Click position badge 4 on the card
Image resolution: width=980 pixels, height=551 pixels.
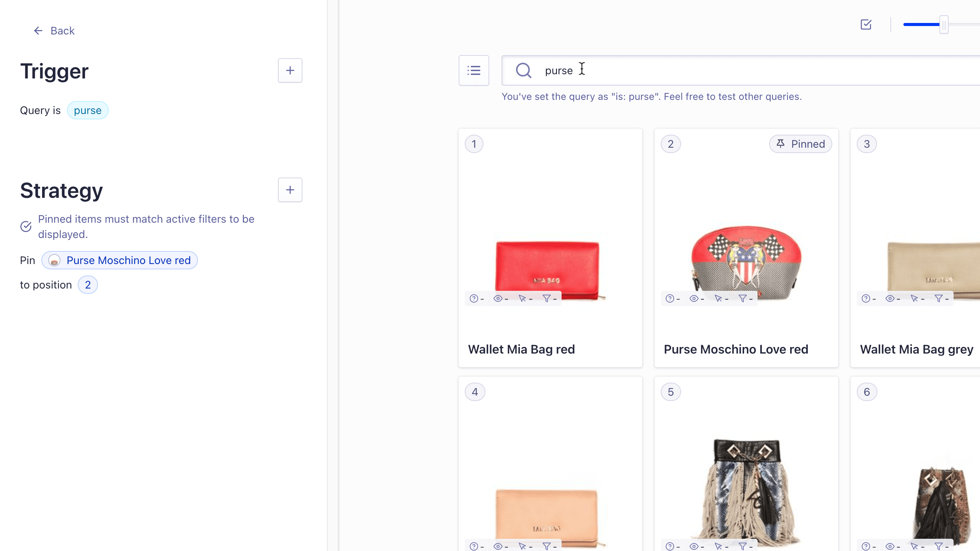click(x=475, y=392)
